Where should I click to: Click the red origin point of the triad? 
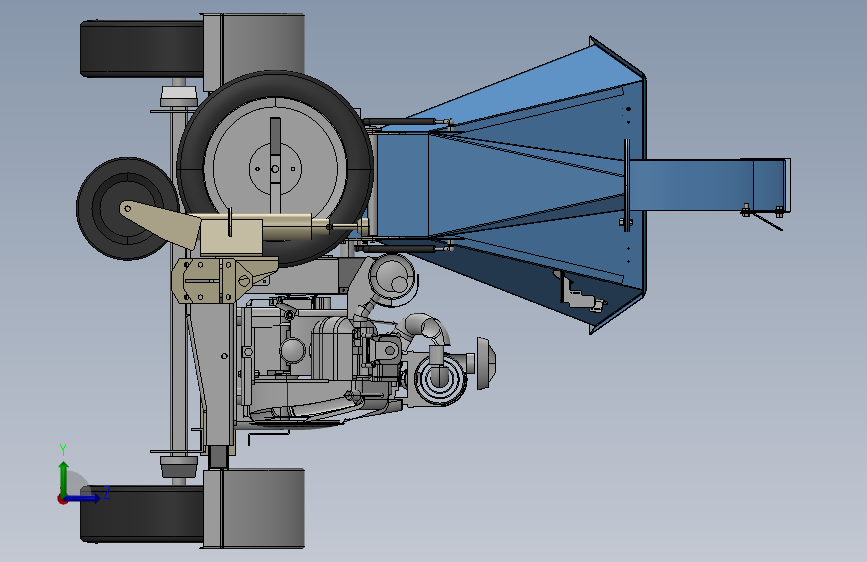coord(62,499)
